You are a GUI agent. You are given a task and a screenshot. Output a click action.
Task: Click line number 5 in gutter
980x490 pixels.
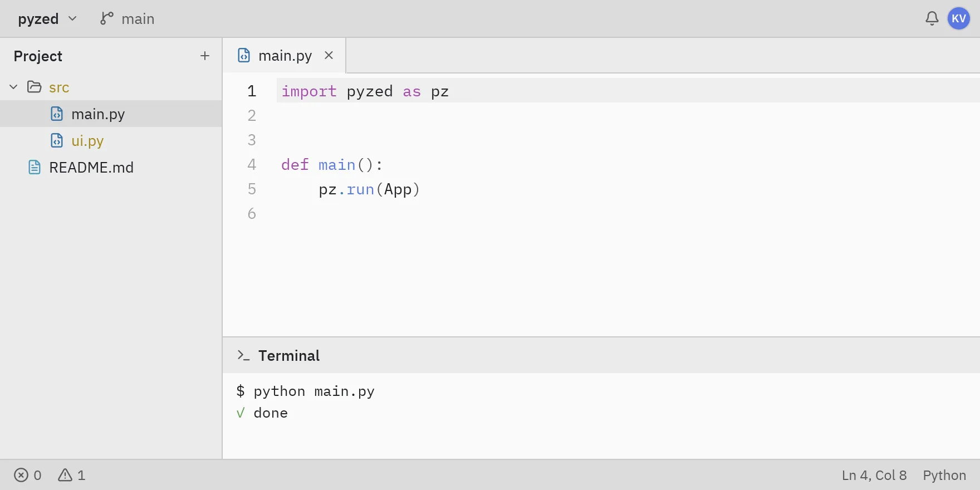click(x=252, y=189)
